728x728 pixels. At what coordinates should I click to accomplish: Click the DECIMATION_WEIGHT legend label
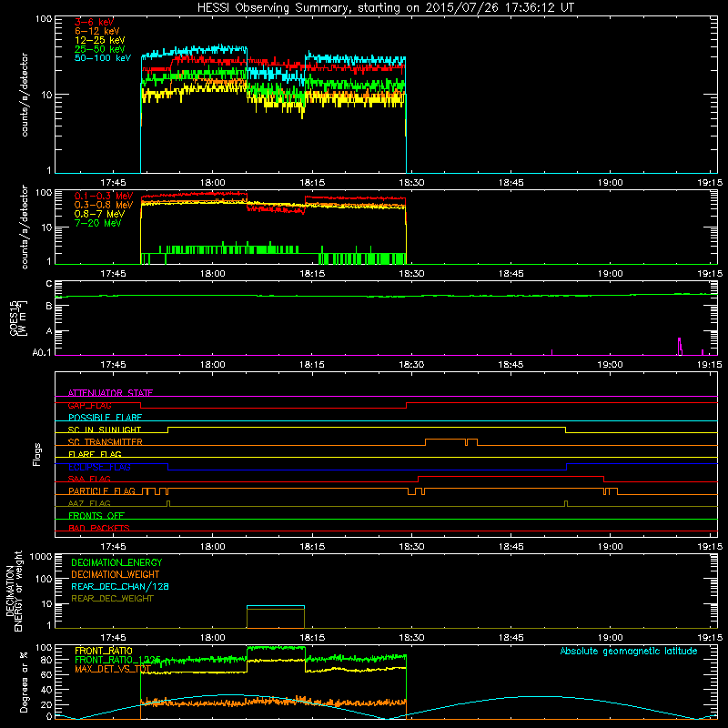(116, 574)
